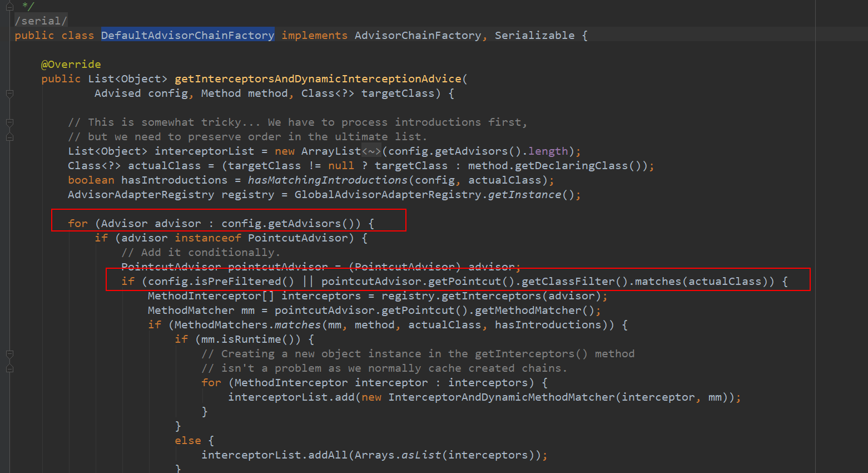This screenshot has height=473, width=868.
Task: Click 'This is somewhat tricky' comment line
Action: coord(297,122)
